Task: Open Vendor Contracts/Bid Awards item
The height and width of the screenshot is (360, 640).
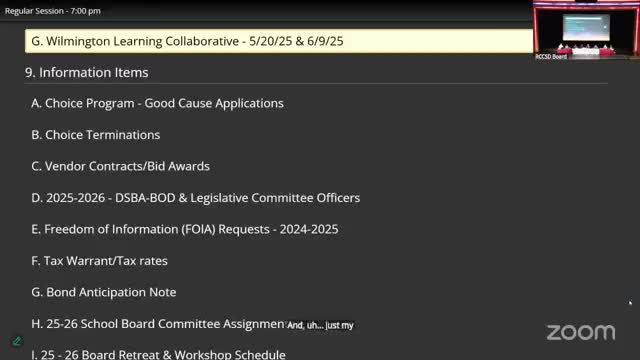Action: (120, 166)
